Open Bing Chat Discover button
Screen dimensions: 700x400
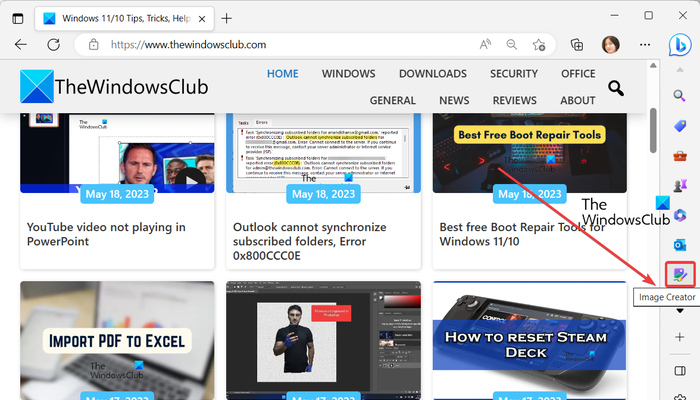point(680,45)
